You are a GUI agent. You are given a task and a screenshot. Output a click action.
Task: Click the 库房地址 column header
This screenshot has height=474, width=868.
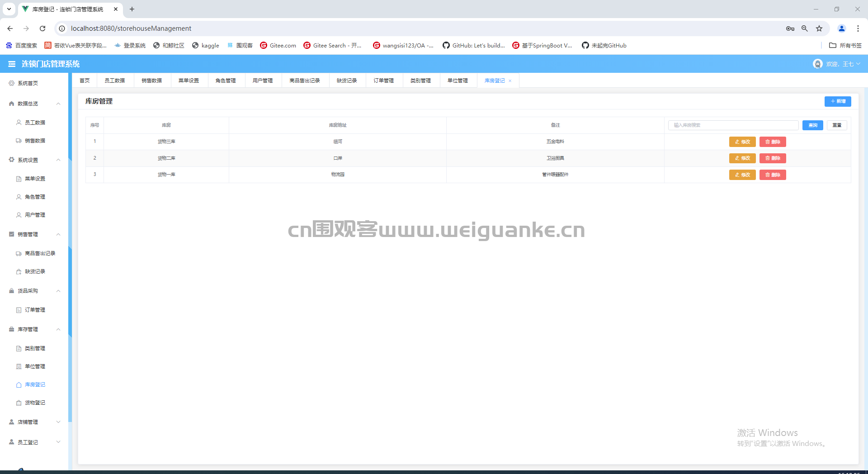point(338,125)
